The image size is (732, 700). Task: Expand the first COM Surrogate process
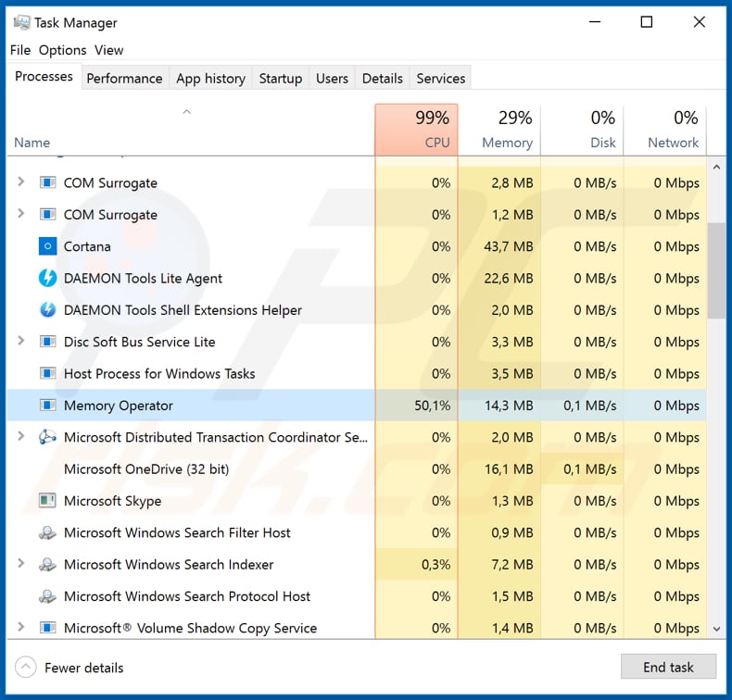(20, 181)
